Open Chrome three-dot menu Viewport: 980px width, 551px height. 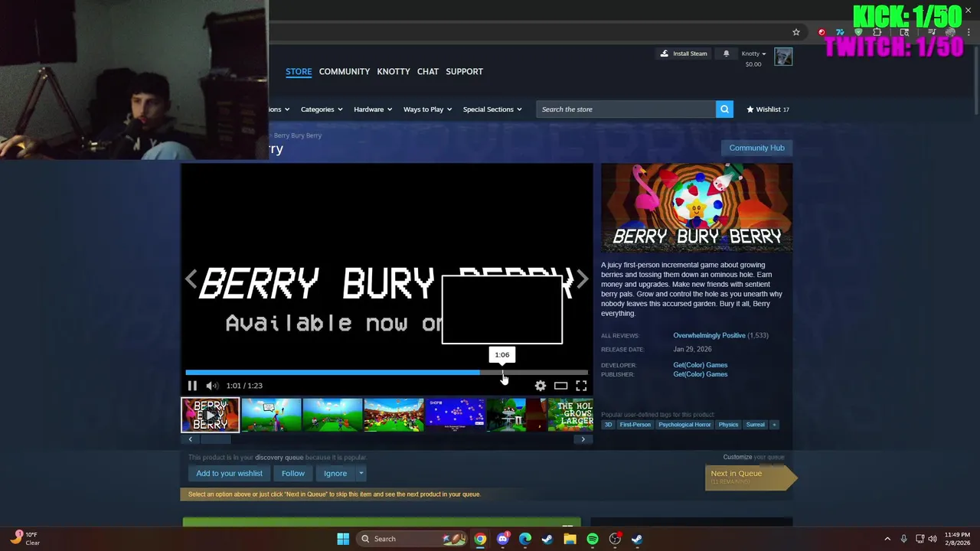coord(969,32)
